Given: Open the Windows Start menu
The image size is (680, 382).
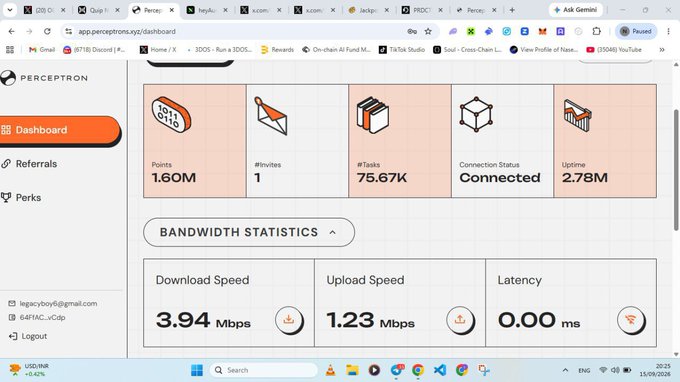Looking at the screenshot, I should [x=197, y=370].
